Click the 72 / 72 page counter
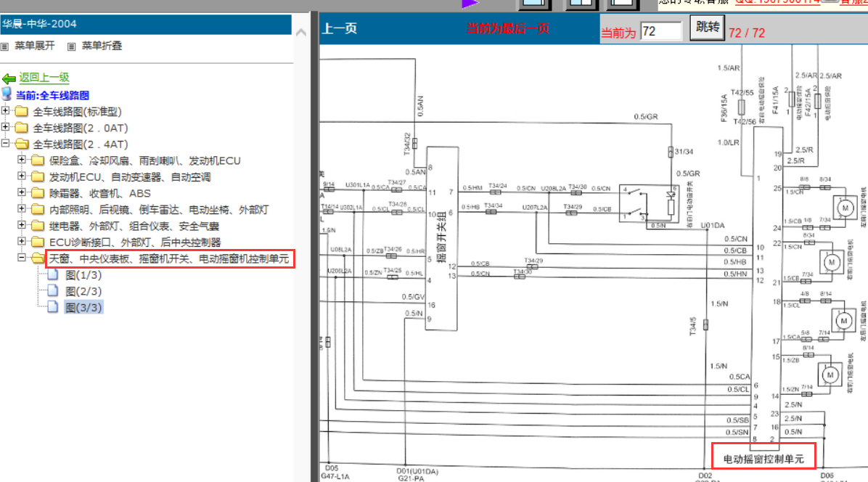The height and width of the screenshot is (482, 868). (x=747, y=33)
